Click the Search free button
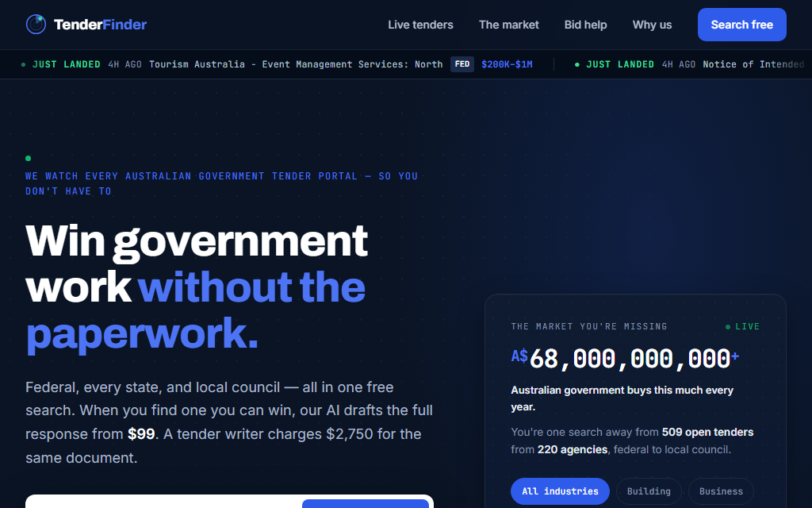812x508 pixels. click(x=741, y=25)
